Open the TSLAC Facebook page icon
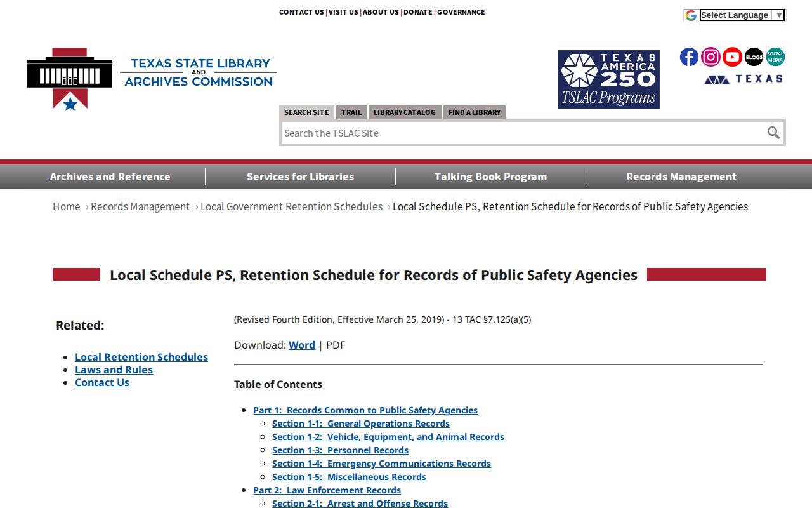Image resolution: width=812 pixels, height=508 pixels. (689, 57)
